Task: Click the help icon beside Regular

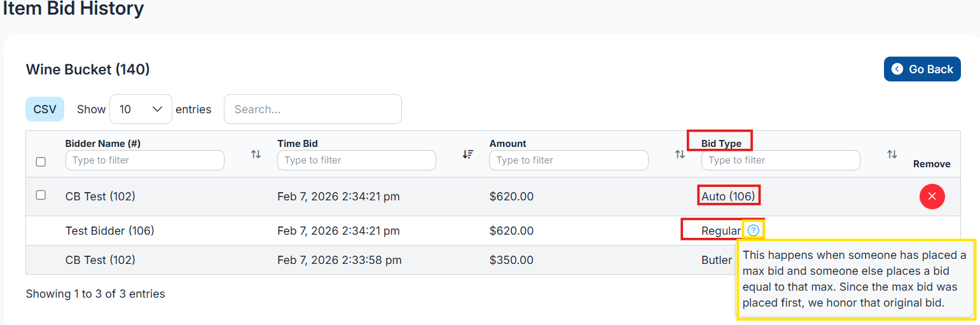Action: click(753, 230)
